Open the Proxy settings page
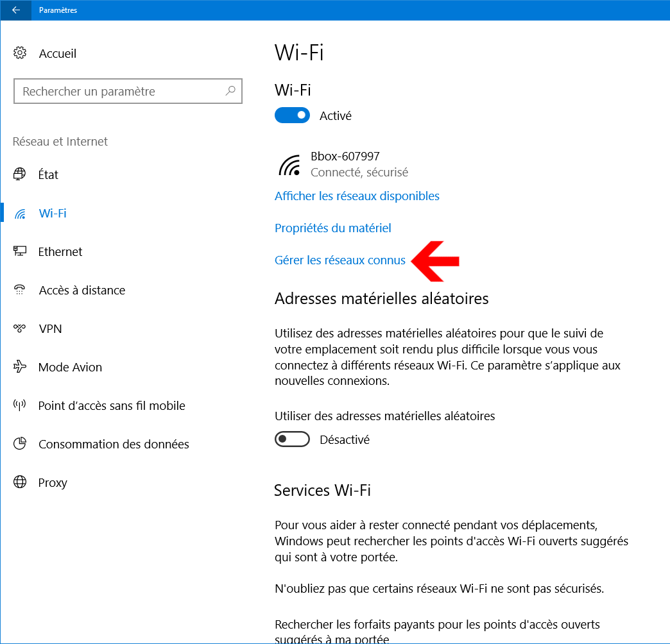Image resolution: width=670 pixels, height=644 pixels. coord(53,482)
